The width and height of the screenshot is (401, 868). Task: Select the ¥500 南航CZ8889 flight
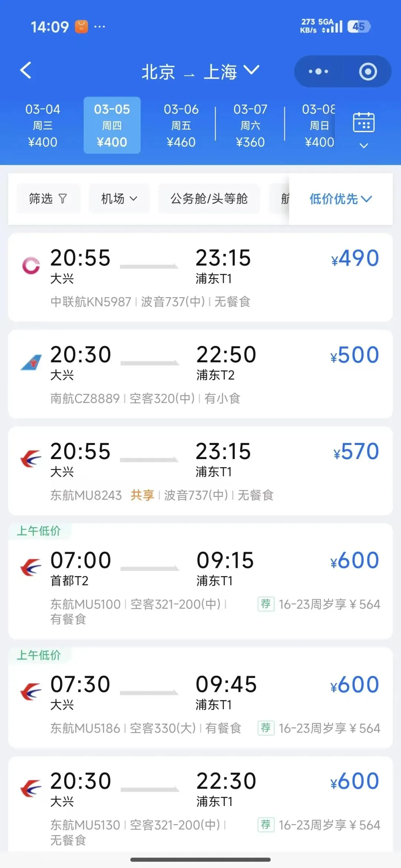[200, 374]
